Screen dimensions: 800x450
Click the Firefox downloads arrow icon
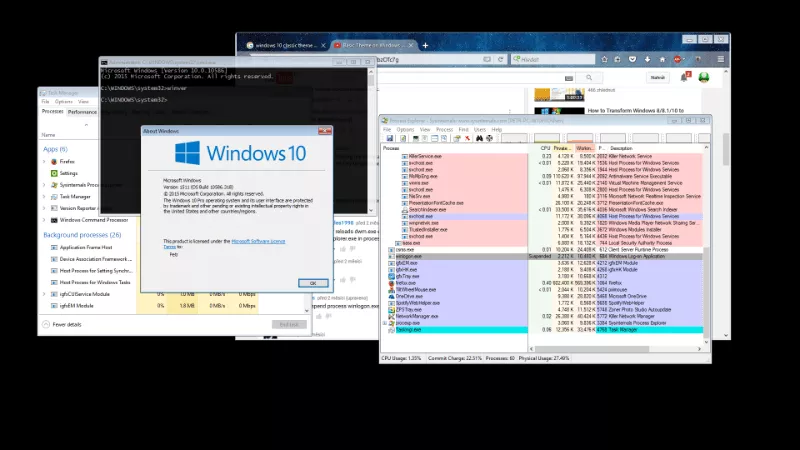pos(647,59)
